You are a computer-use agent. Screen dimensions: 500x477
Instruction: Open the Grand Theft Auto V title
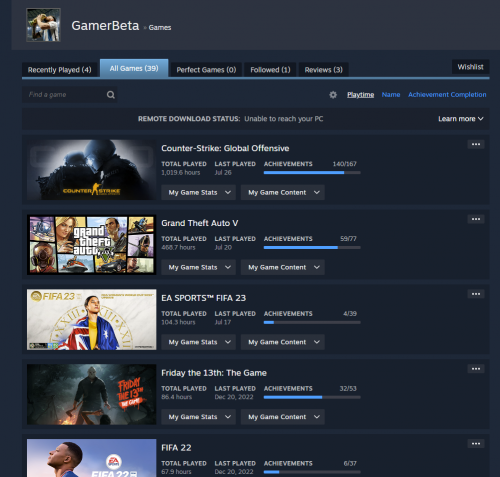(200, 223)
